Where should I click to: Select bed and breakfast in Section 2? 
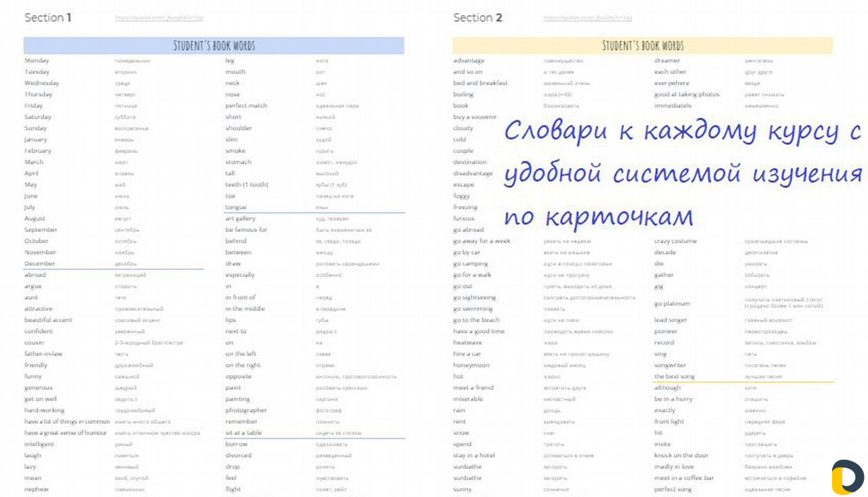(x=481, y=83)
